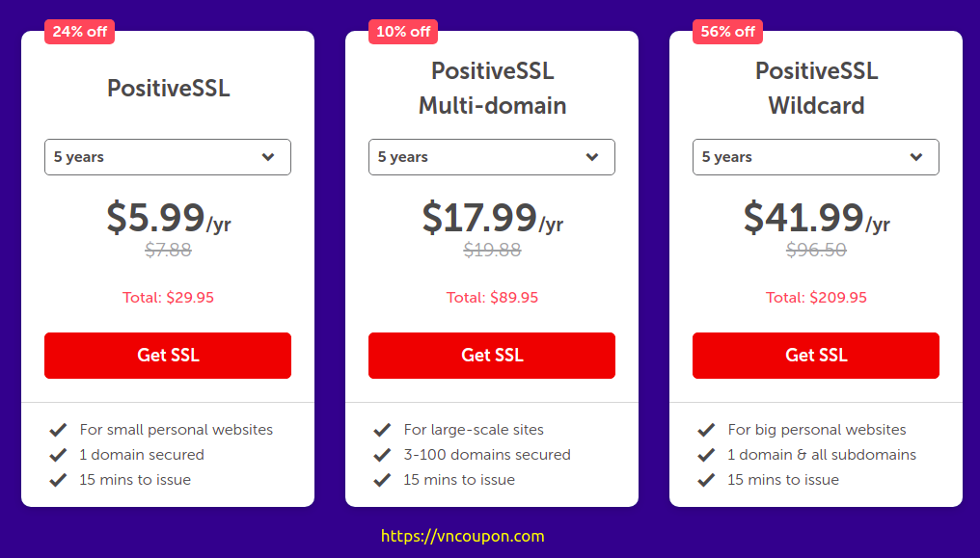Open Wildcard plan years selector
Viewport: 980px width, 558px height.
[x=816, y=157]
